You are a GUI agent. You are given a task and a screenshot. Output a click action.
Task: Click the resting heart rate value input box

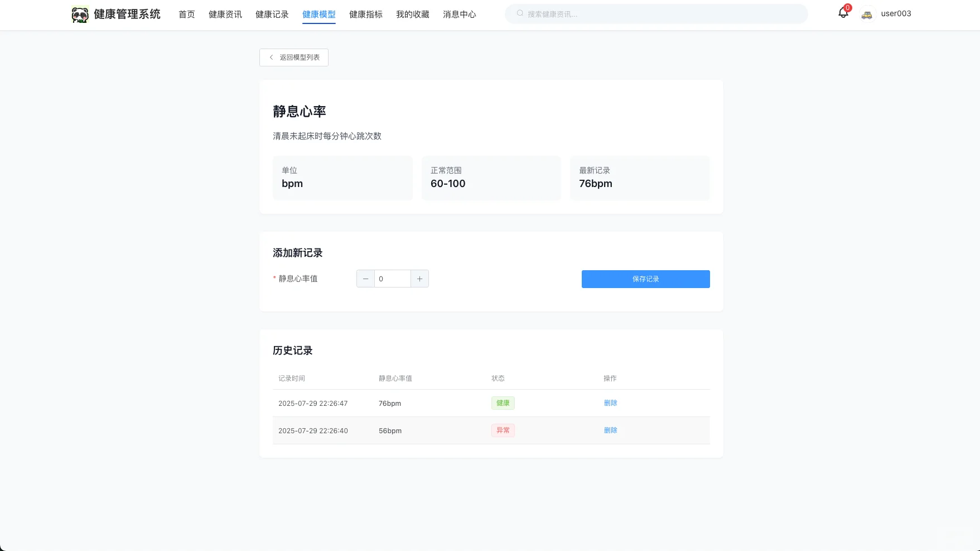click(x=392, y=279)
